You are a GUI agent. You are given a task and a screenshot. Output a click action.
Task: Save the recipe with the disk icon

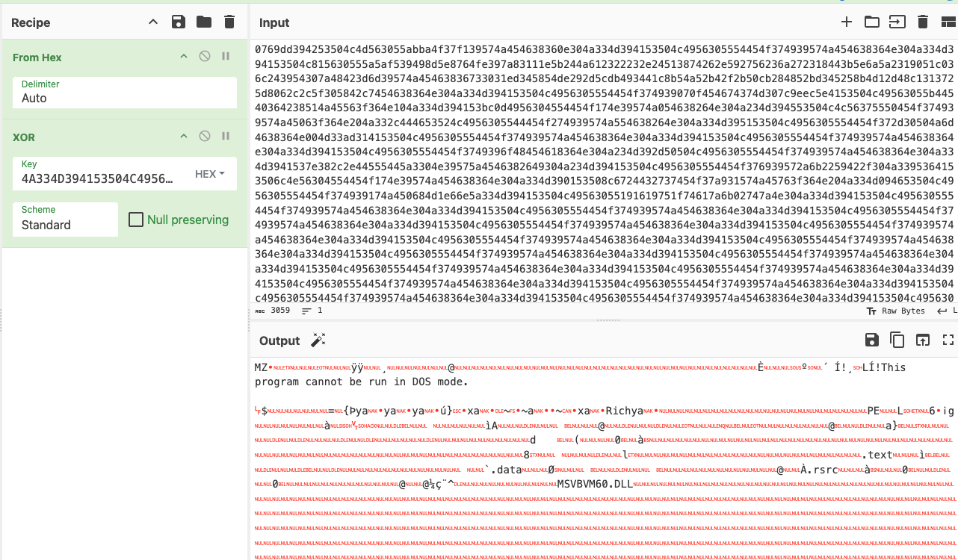click(179, 22)
